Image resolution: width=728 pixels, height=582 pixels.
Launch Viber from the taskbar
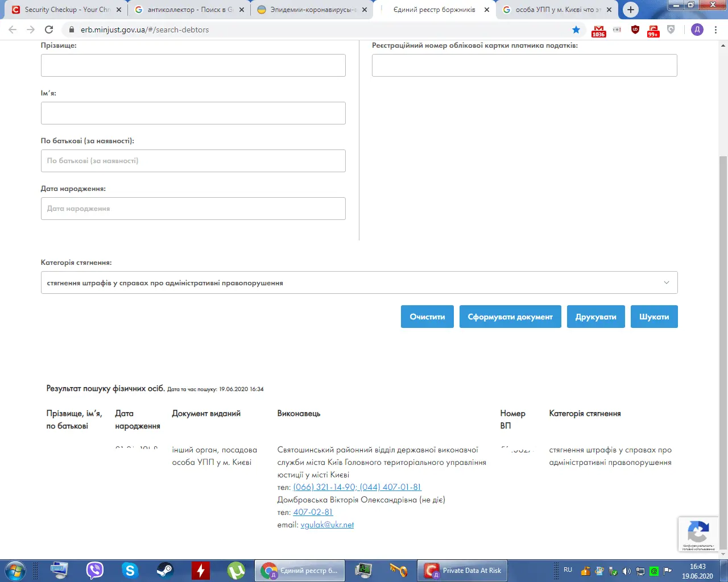[94, 570]
